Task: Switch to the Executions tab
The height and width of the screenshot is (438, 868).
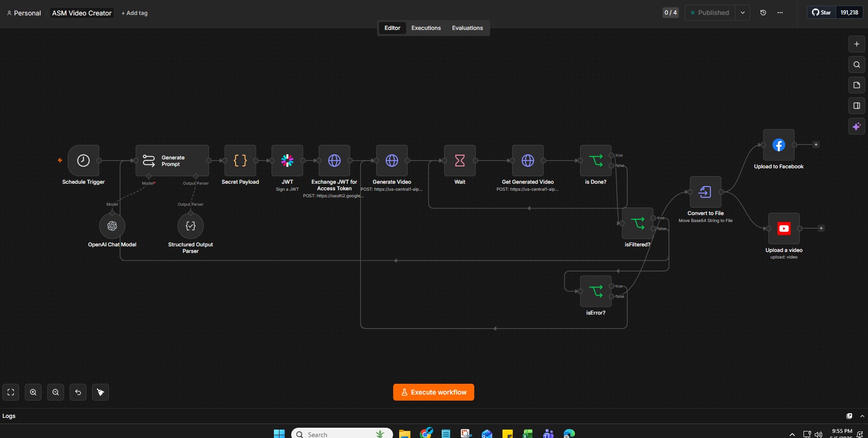Action: (426, 28)
